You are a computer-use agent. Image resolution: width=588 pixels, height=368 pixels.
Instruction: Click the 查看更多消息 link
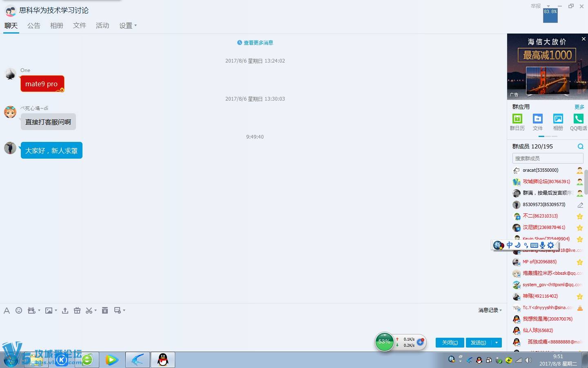(255, 43)
